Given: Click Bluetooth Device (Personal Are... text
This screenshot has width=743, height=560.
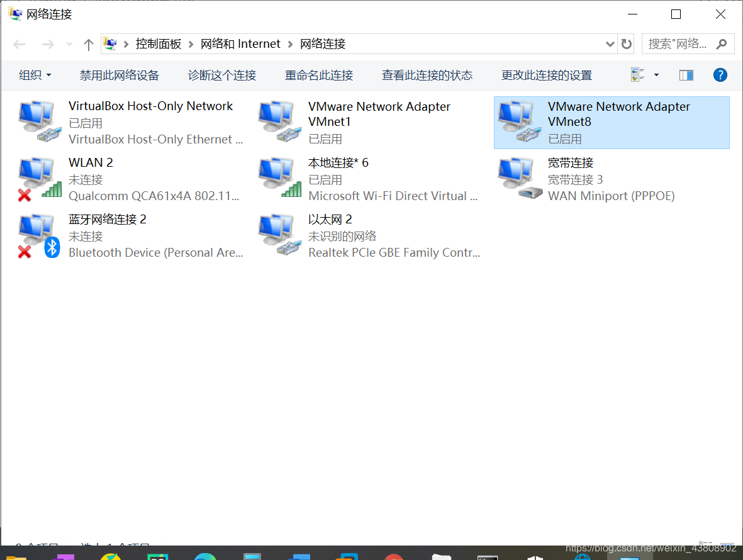Looking at the screenshot, I should [x=156, y=252].
